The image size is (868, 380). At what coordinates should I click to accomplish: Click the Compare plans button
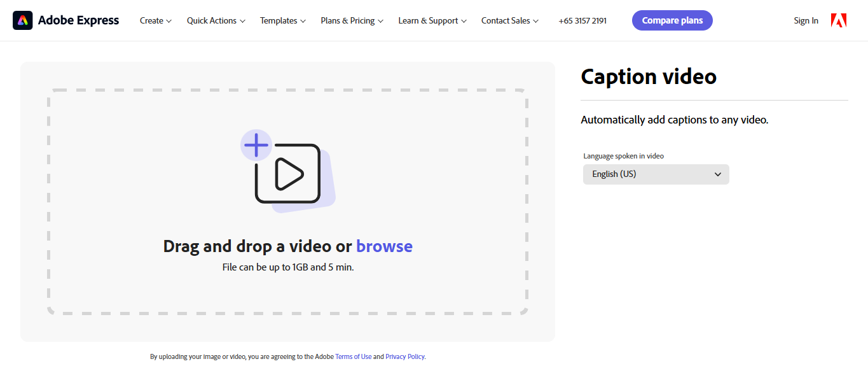point(672,20)
